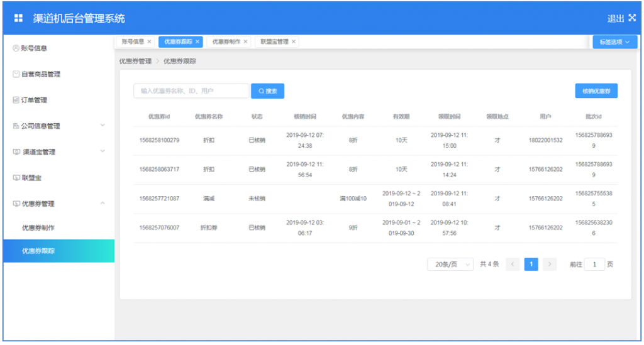Click the 渠道机后台管理系统 title
This screenshot has width=644, height=345.
click(79, 18)
